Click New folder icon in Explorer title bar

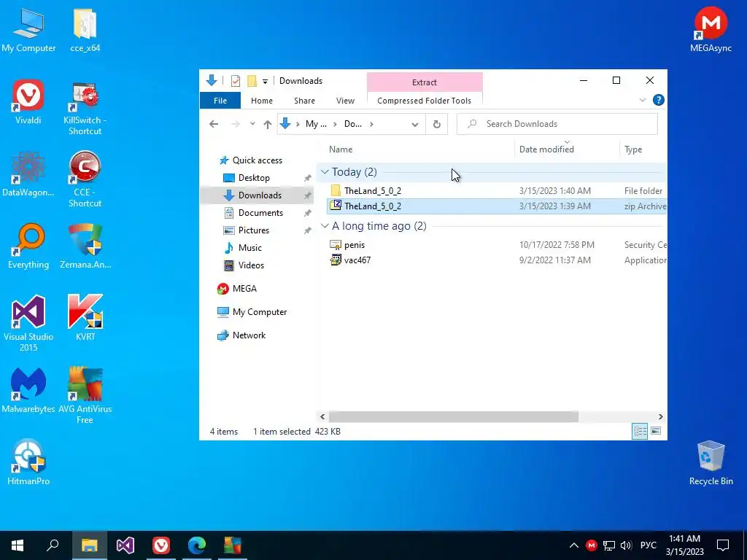[252, 81]
